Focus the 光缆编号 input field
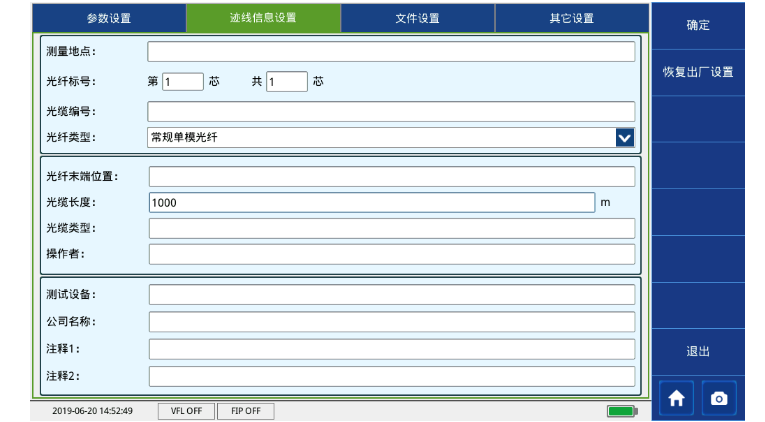The width and height of the screenshot is (765, 422). pyautogui.click(x=391, y=111)
